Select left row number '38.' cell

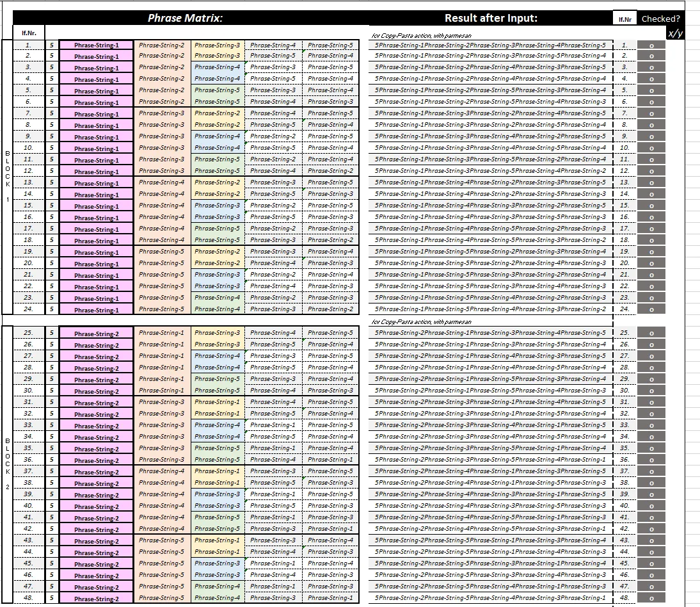click(x=29, y=483)
